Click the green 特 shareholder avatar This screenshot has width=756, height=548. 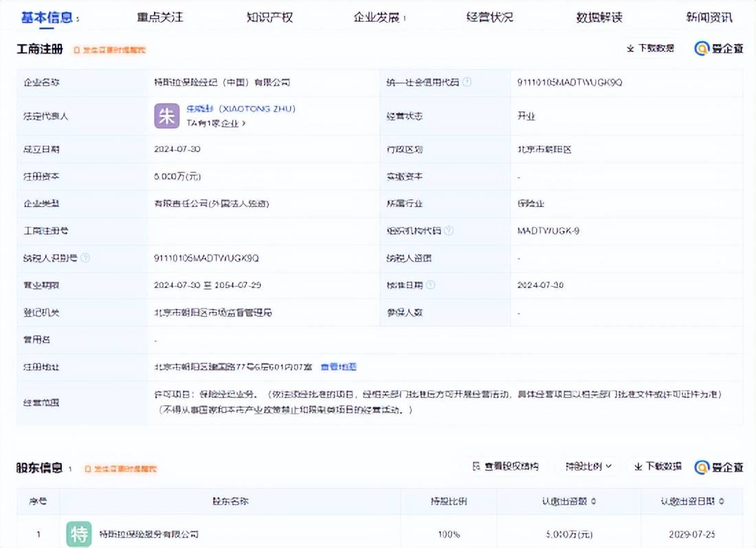tap(79, 534)
